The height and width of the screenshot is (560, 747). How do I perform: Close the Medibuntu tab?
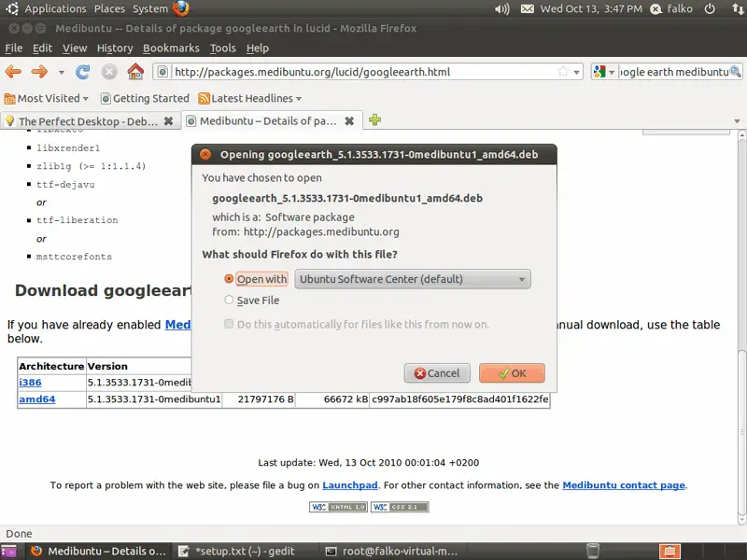coord(349,121)
